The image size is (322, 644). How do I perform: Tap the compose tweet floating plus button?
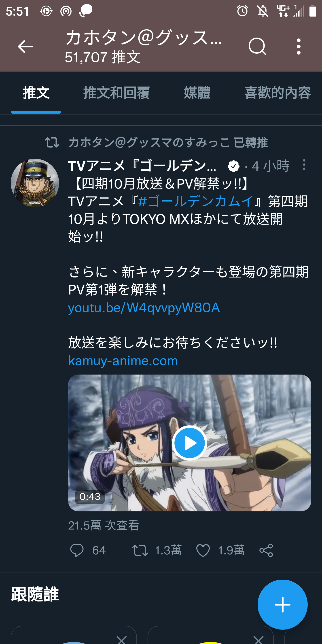click(x=282, y=604)
